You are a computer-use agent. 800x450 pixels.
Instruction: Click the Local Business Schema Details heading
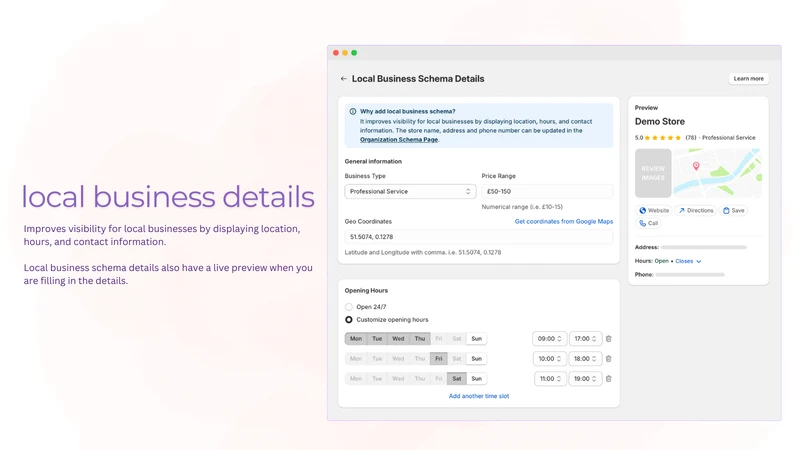pyautogui.click(x=418, y=79)
